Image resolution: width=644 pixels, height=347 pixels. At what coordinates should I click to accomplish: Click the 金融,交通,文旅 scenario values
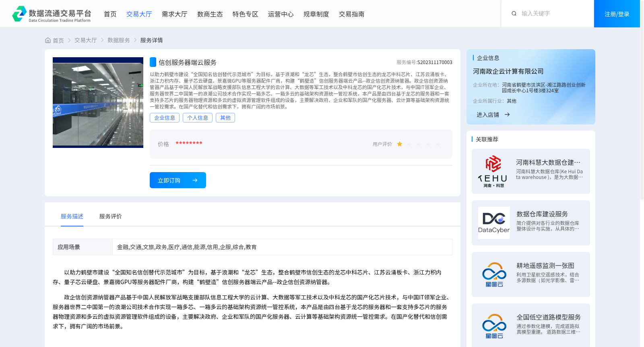pyautogui.click(x=187, y=247)
